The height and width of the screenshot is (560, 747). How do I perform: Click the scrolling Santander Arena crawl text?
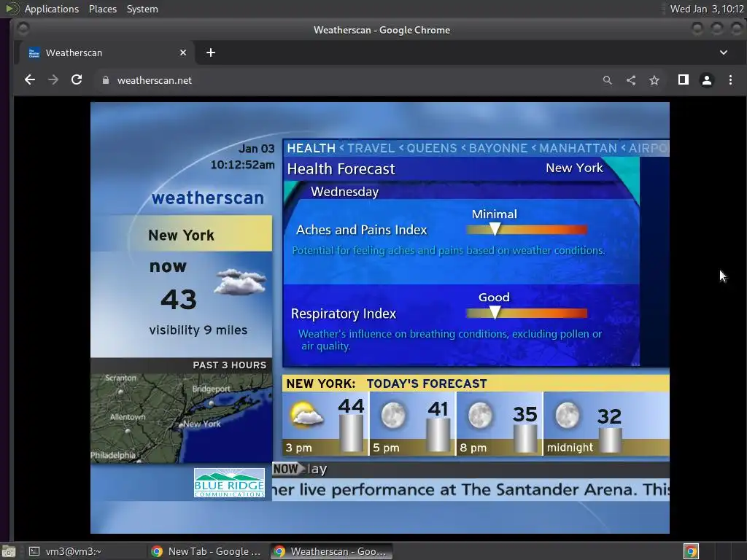[x=471, y=489]
